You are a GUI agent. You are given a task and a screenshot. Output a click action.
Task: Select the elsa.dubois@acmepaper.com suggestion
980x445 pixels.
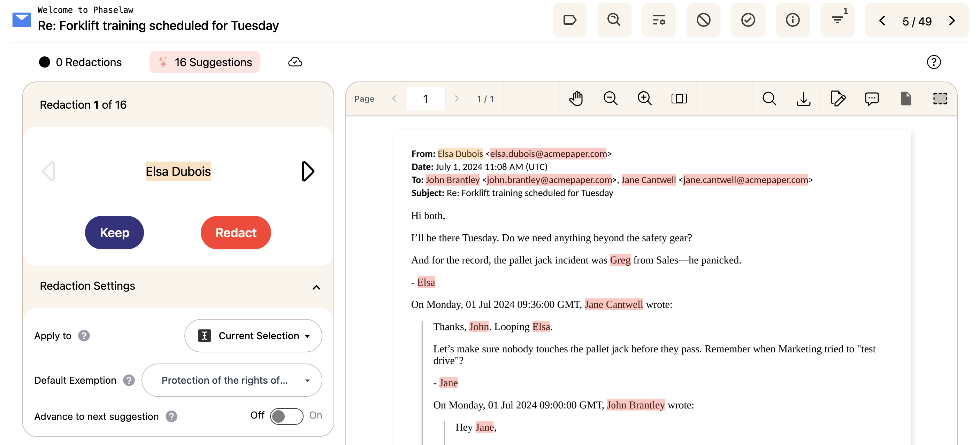[548, 154]
